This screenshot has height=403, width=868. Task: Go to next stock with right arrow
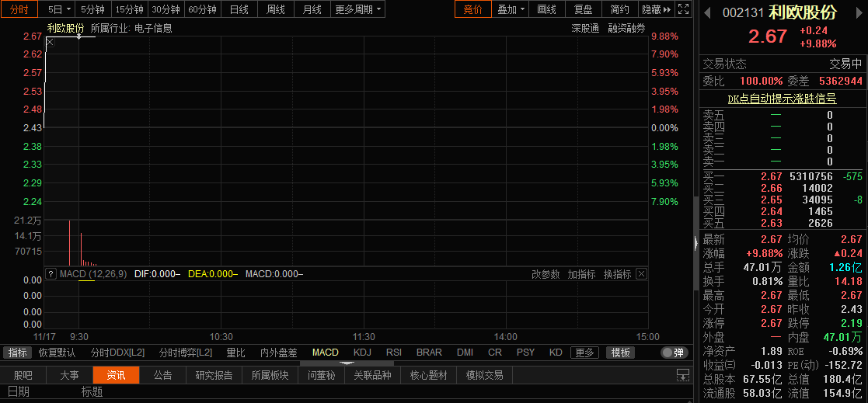(859, 13)
